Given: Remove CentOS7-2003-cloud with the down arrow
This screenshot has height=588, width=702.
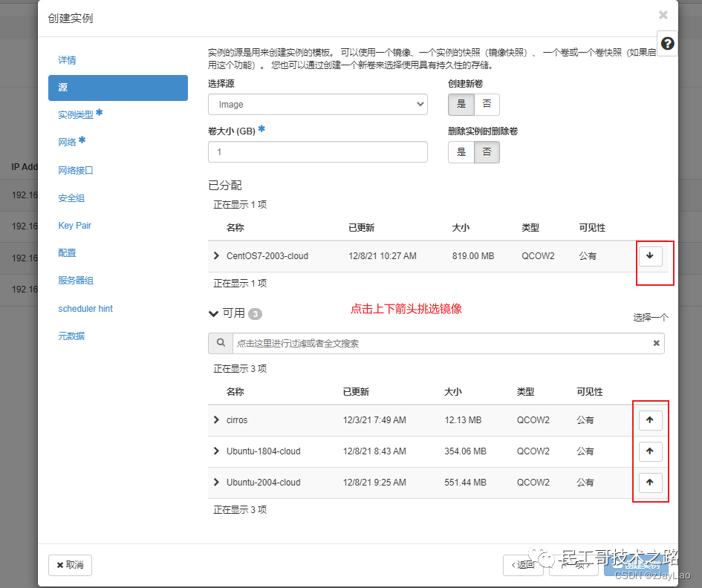Looking at the screenshot, I should click(650, 256).
